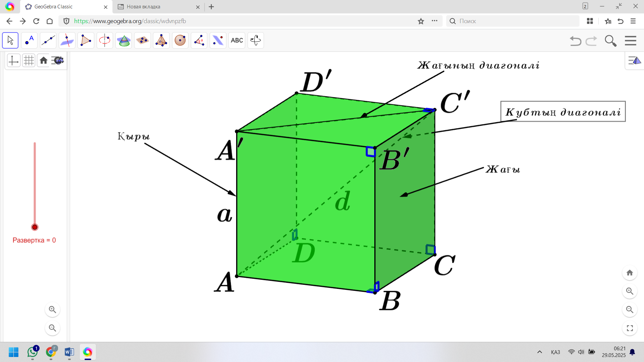644x362 pixels.
Task: Open the Views panel on right edge
Action: click(x=634, y=61)
